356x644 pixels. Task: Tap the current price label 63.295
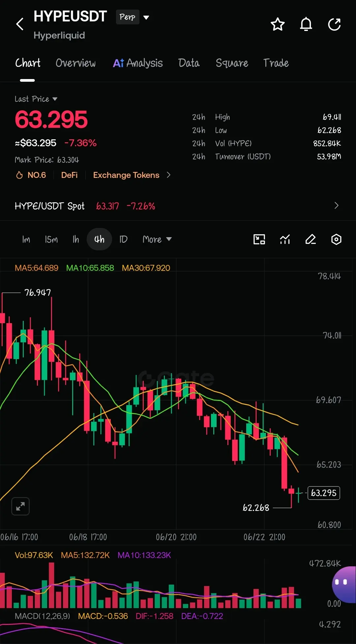click(x=324, y=493)
